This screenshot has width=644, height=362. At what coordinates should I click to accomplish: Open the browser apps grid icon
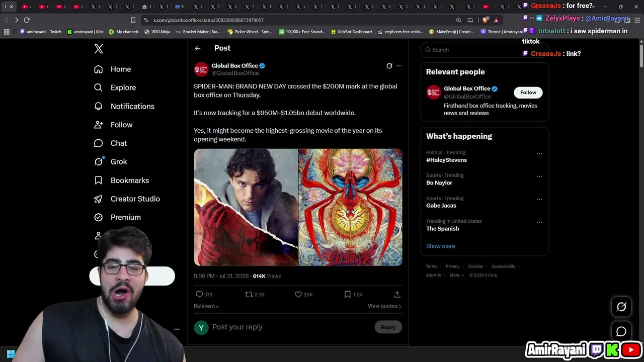coord(7,32)
